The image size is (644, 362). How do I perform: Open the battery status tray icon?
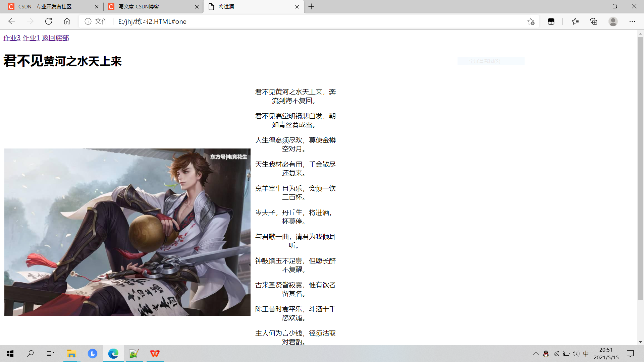coord(566,354)
